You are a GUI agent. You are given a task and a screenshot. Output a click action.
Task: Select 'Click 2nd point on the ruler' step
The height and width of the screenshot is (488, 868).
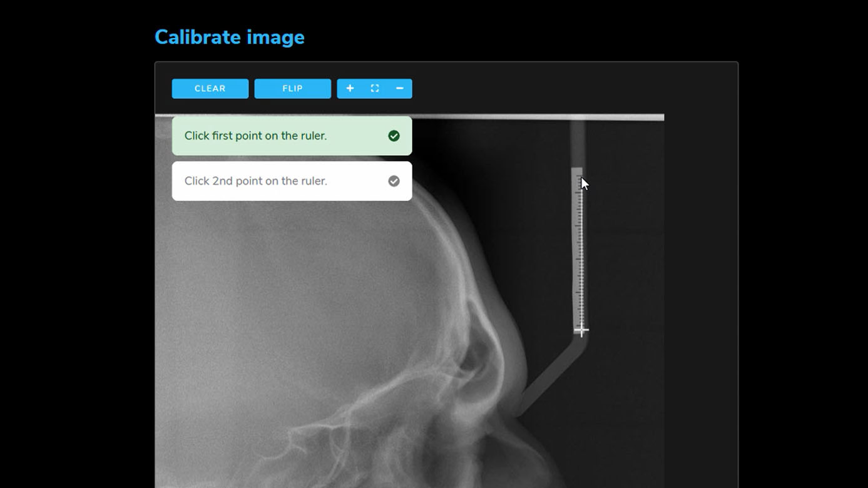(x=292, y=181)
